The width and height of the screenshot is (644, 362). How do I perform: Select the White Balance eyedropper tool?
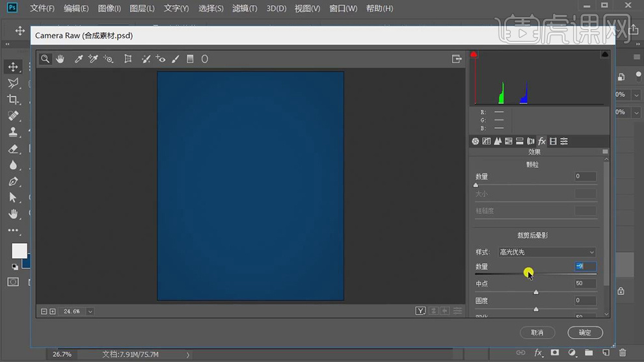tap(79, 59)
